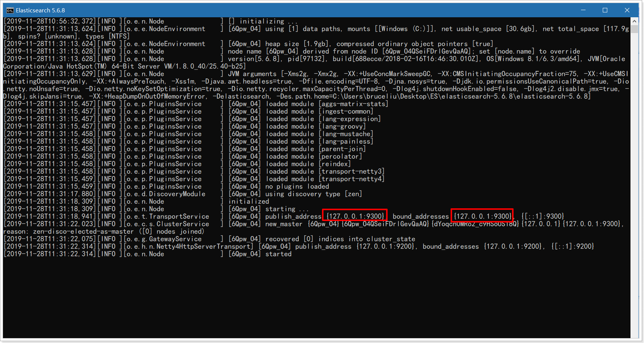Select the "[lang-painless]" module text
This screenshot has width=644, height=343.
point(346,141)
